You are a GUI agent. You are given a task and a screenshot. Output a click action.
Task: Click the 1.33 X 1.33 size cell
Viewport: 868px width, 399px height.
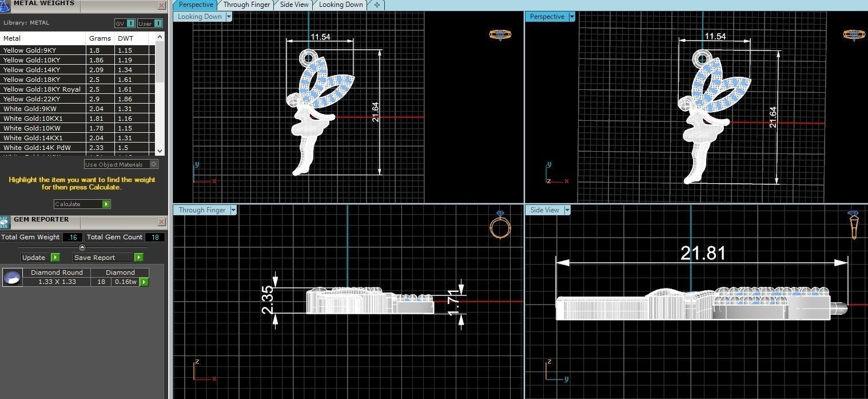[57, 282]
